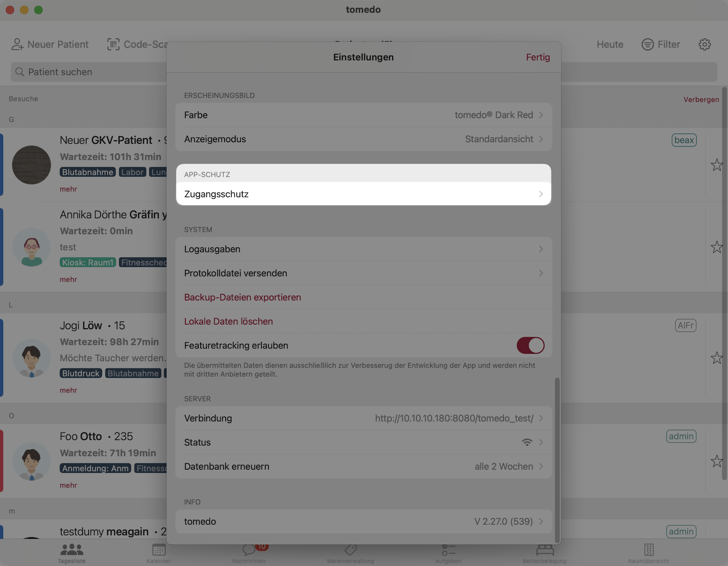Star the Annika Dörthe Gräfin entry
The width and height of the screenshot is (728, 566).
[717, 247]
